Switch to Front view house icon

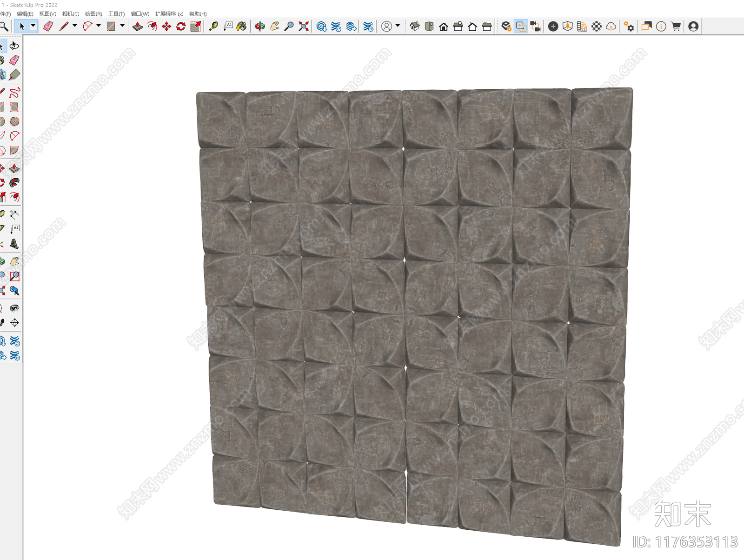[x=444, y=27]
